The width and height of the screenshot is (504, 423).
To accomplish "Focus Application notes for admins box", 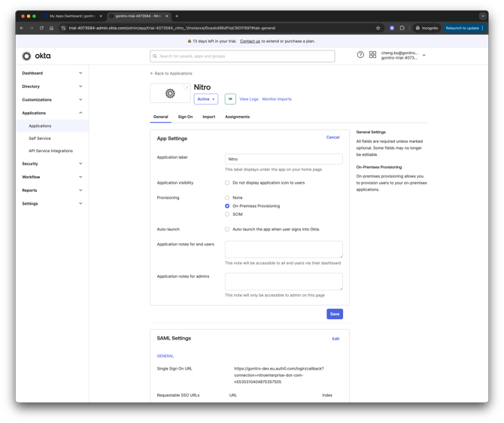I will coord(284,281).
